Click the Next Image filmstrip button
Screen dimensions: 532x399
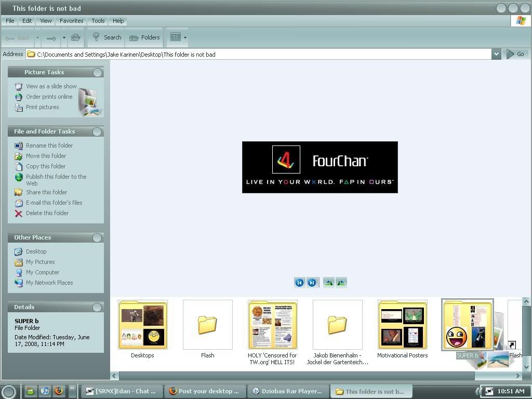coord(312,283)
